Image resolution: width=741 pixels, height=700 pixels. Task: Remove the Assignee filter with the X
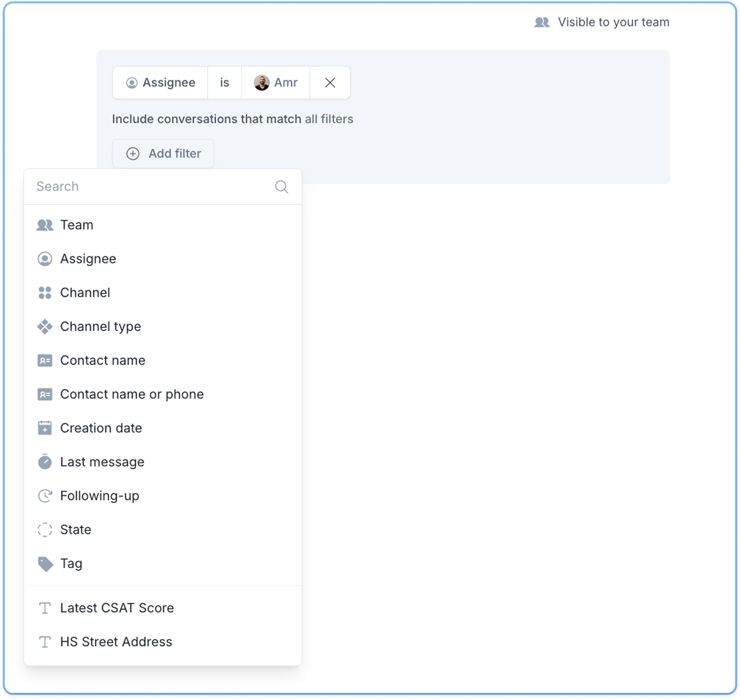coord(330,83)
